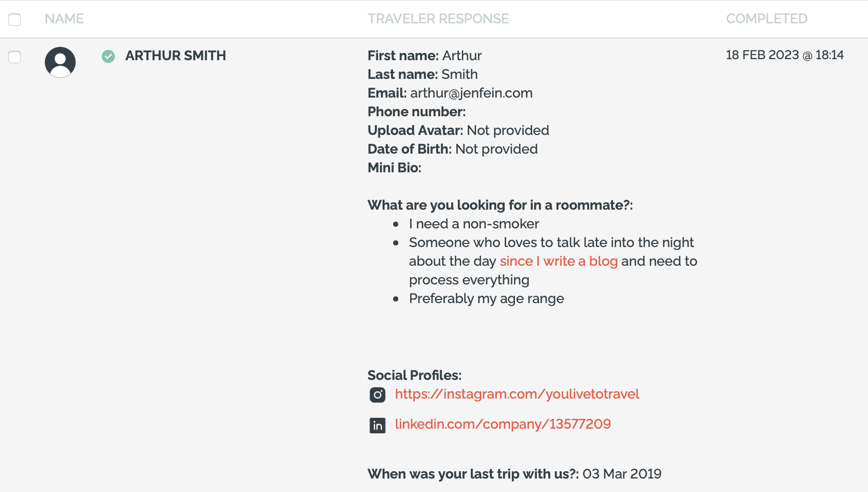Viewport: 868px width, 492px height.
Task: Click the LinkedIn logo icon
Action: tap(377, 426)
